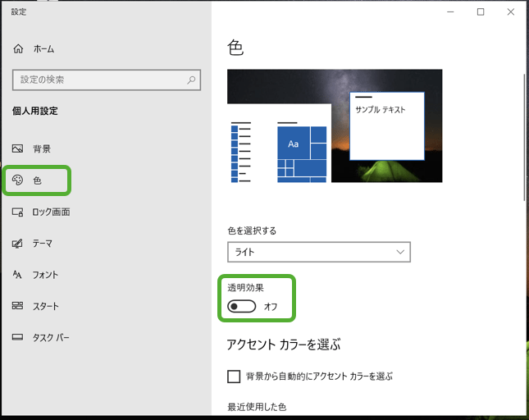This screenshot has height=420, width=529.
Task: Click the search magnifier icon
Action: (191, 80)
